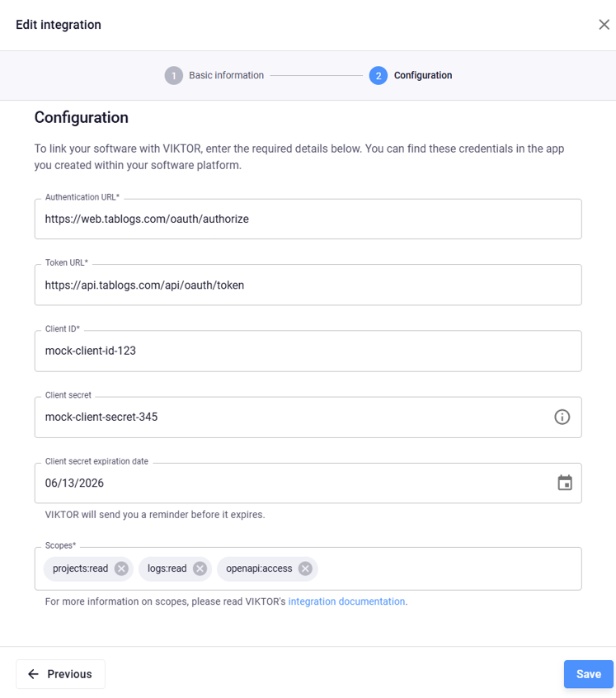Go back with the Previous button
The height and width of the screenshot is (698, 616).
click(x=60, y=674)
